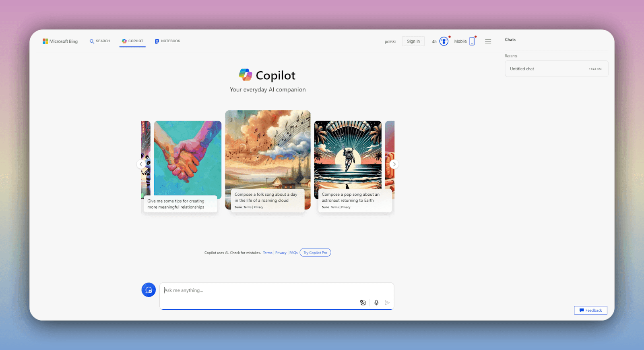Open the Untitled chat in Recents
This screenshot has width=644, height=350.
[x=556, y=69]
